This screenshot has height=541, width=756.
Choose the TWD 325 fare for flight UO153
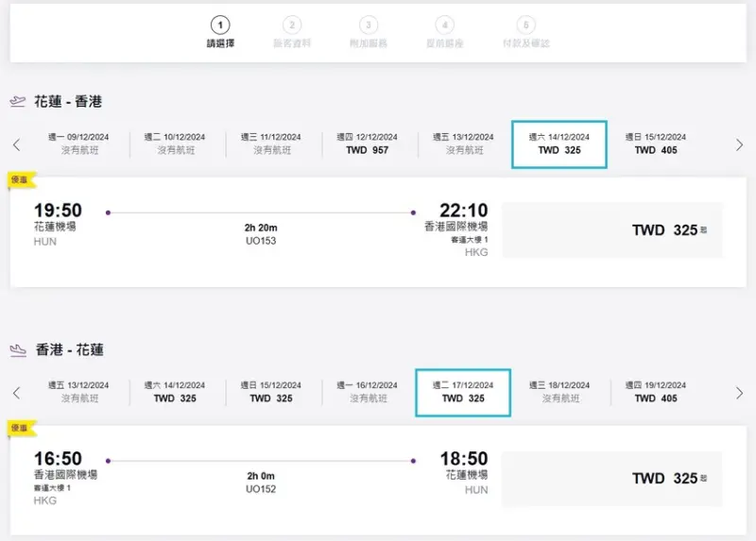coord(612,230)
